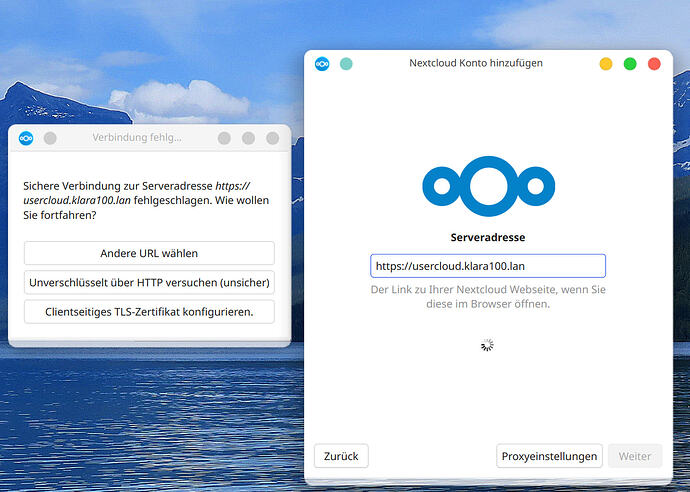Screen dimensions: 690x492
Task: Select 'Clientseitiges TLS-Zertifikat konfigurieren.' option
Action: 149,312
